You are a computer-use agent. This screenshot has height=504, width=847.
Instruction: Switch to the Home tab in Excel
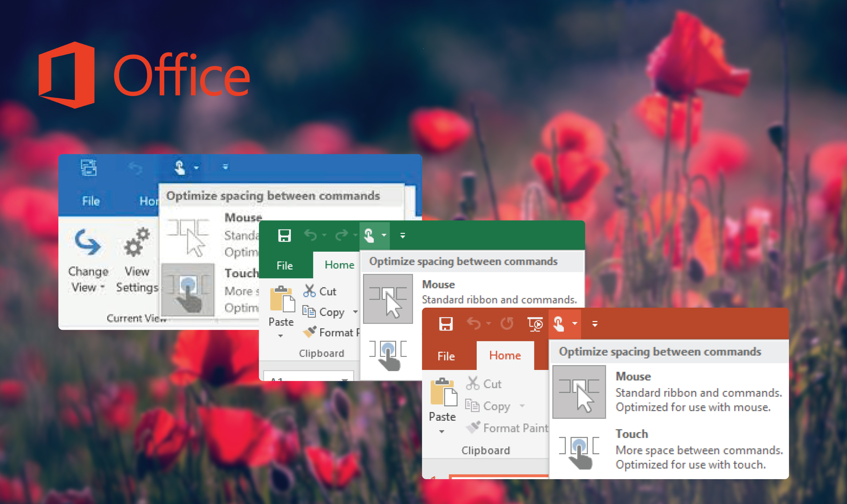click(x=339, y=265)
